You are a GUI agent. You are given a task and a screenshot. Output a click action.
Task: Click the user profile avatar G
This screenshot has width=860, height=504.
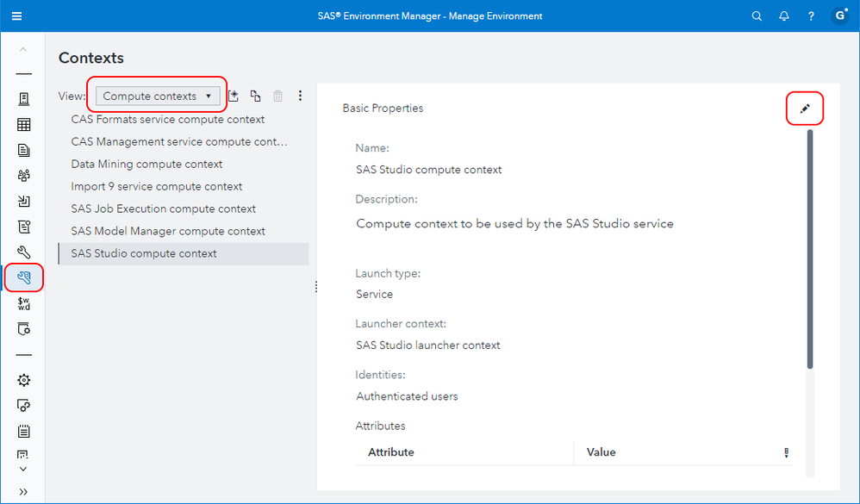tap(838, 16)
